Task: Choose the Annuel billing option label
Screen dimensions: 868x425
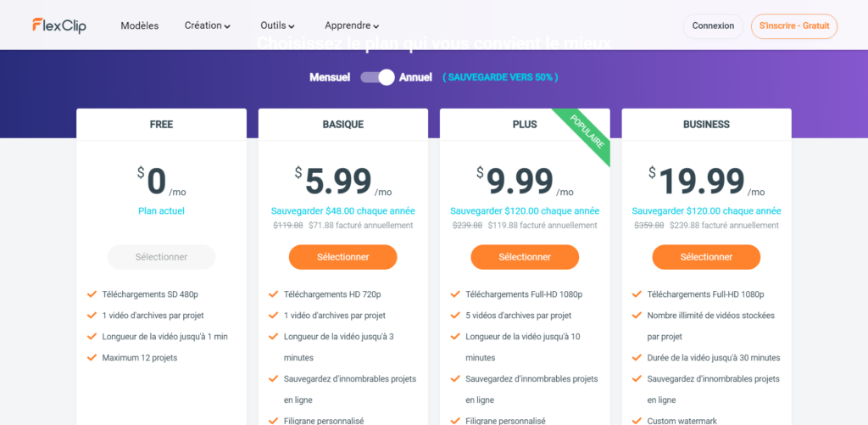Action: point(415,77)
